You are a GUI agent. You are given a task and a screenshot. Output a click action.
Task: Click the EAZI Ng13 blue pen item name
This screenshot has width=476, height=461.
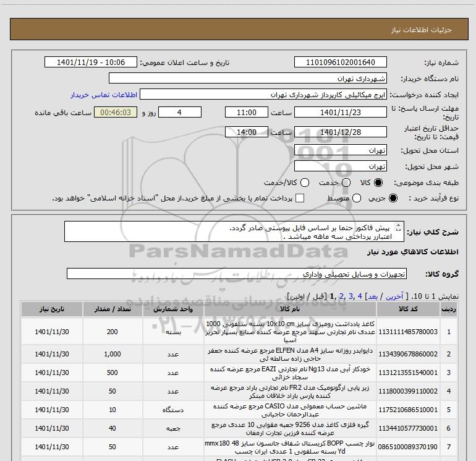[290, 373]
